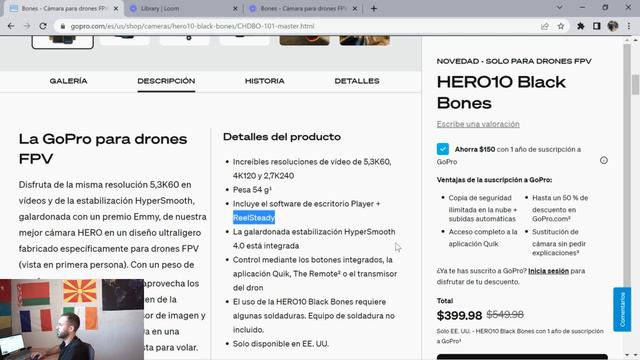Open the browser side panel icon
The image size is (640, 360).
(597, 26)
